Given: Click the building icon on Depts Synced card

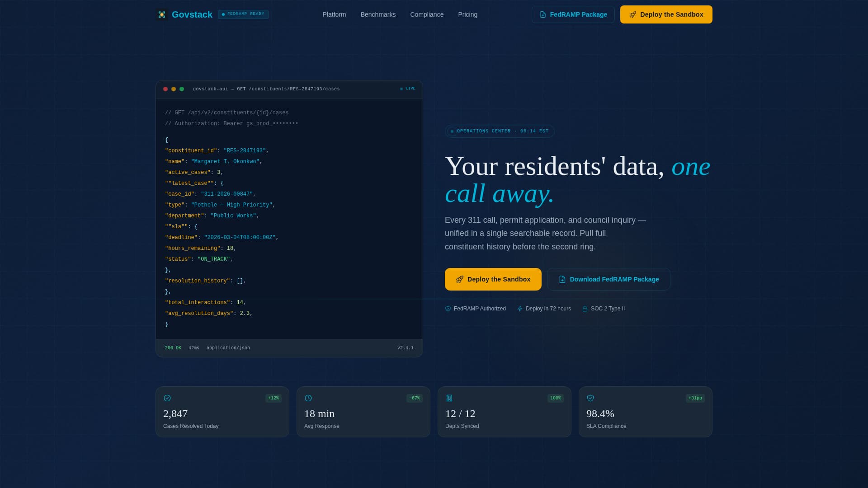Looking at the screenshot, I should coord(449,398).
